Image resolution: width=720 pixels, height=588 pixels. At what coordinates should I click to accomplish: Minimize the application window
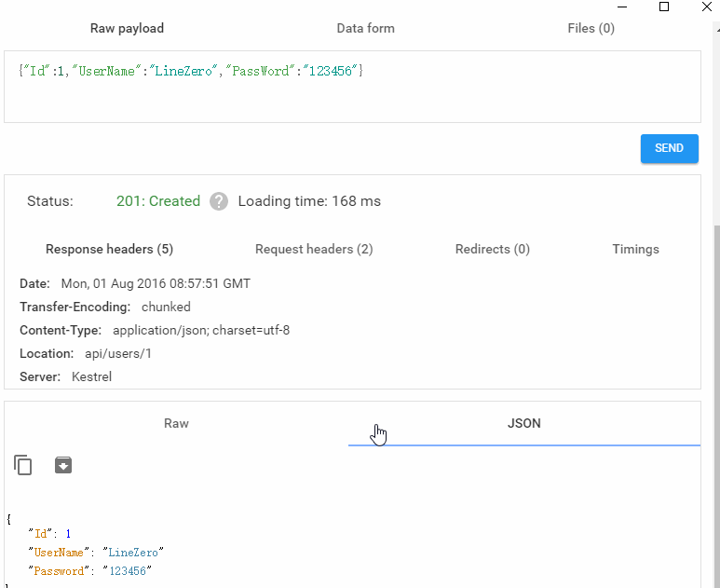pos(622,7)
